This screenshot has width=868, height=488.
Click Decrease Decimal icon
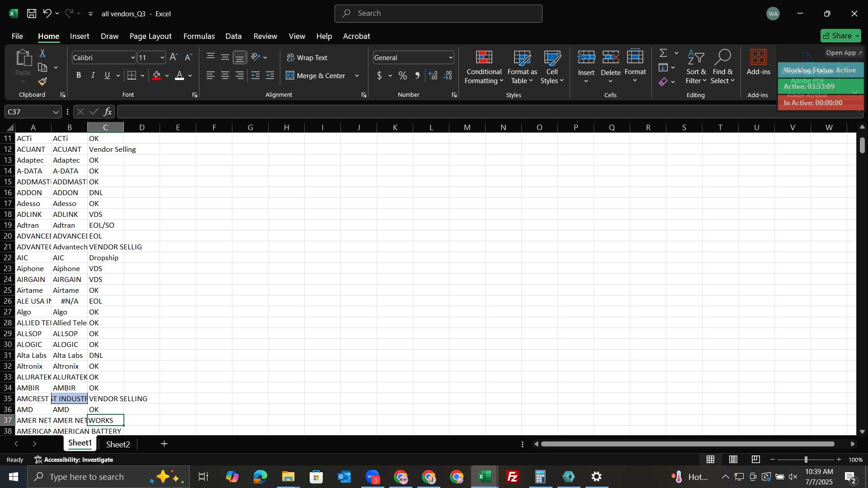(x=448, y=75)
